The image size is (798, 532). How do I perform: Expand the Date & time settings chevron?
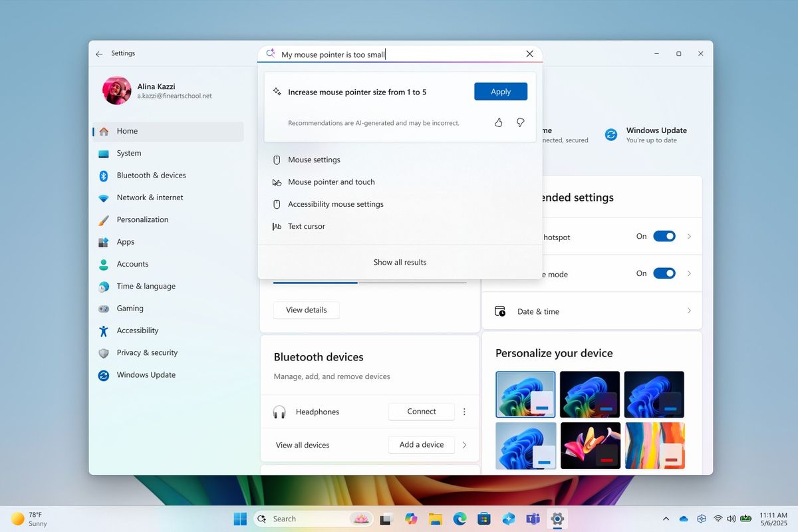689,311
